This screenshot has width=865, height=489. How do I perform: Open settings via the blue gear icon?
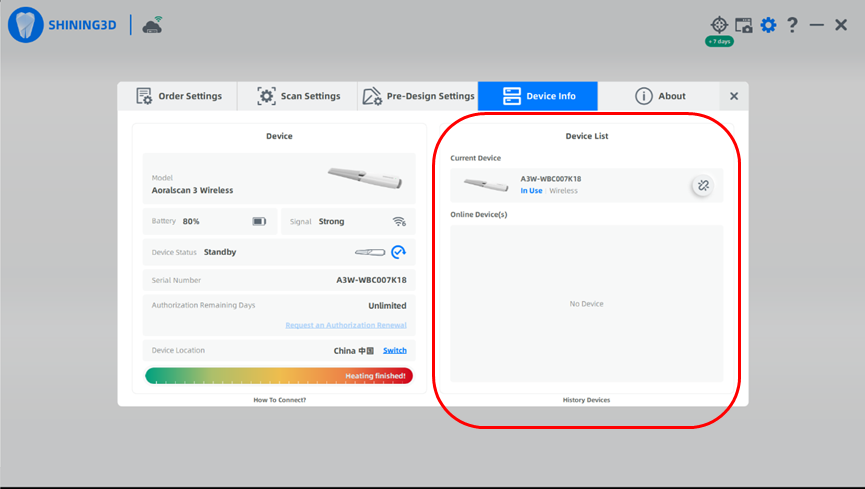(768, 25)
